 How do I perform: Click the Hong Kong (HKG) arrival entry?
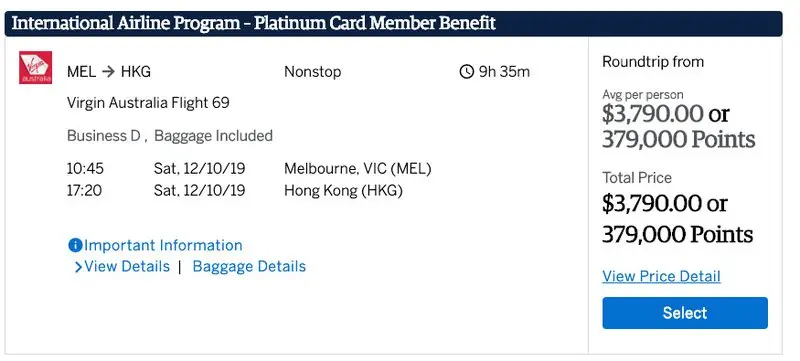(343, 191)
